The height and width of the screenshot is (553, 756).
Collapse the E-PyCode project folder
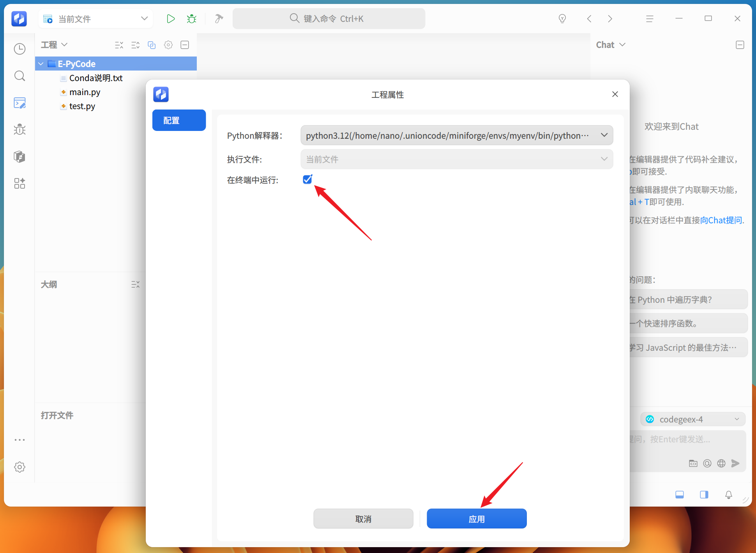point(41,64)
